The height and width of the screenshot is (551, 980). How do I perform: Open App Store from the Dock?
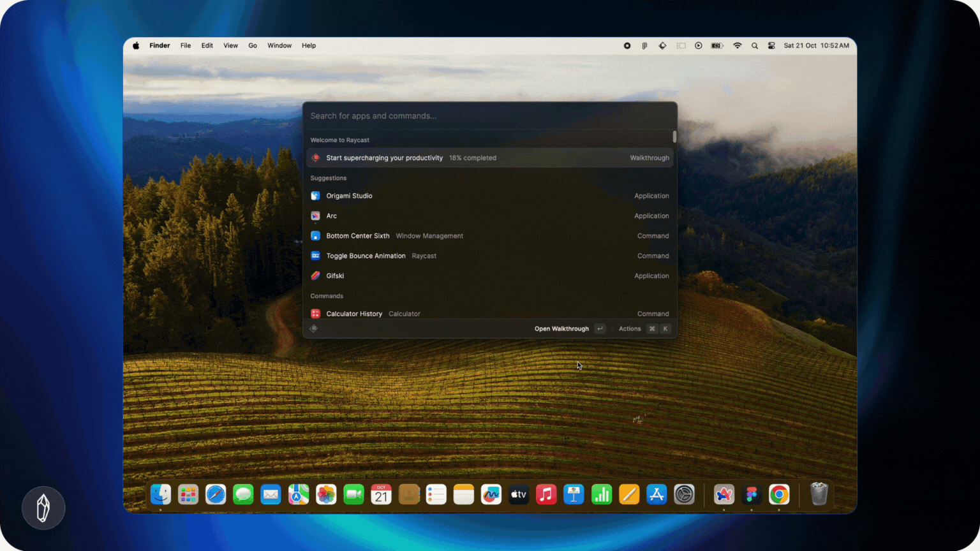pos(657,494)
